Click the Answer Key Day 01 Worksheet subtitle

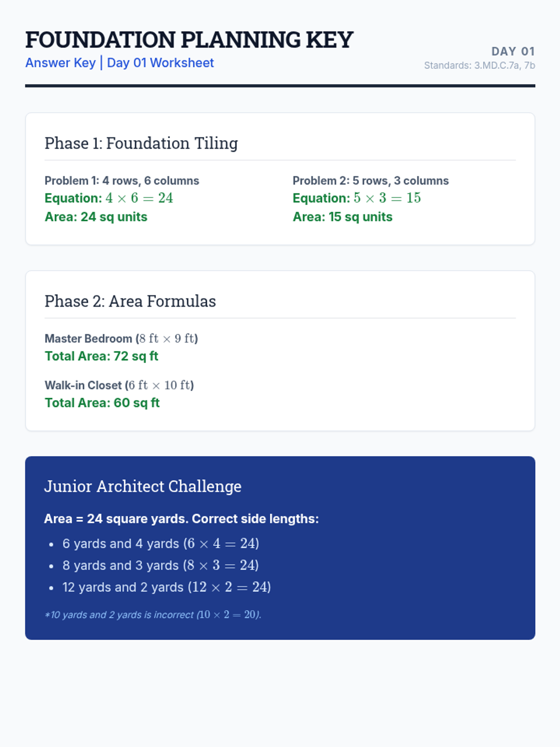point(119,63)
